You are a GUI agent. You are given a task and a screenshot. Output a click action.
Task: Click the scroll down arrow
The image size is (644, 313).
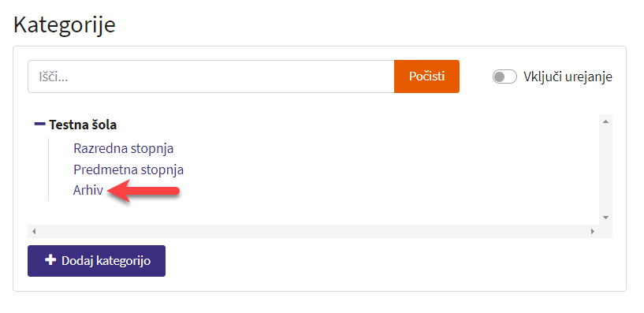(605, 218)
